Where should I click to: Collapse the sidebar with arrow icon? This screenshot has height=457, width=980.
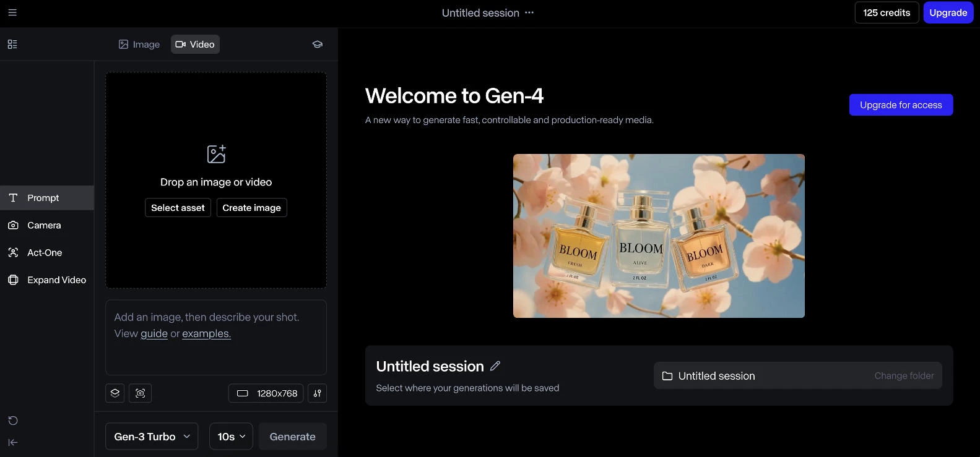13,442
